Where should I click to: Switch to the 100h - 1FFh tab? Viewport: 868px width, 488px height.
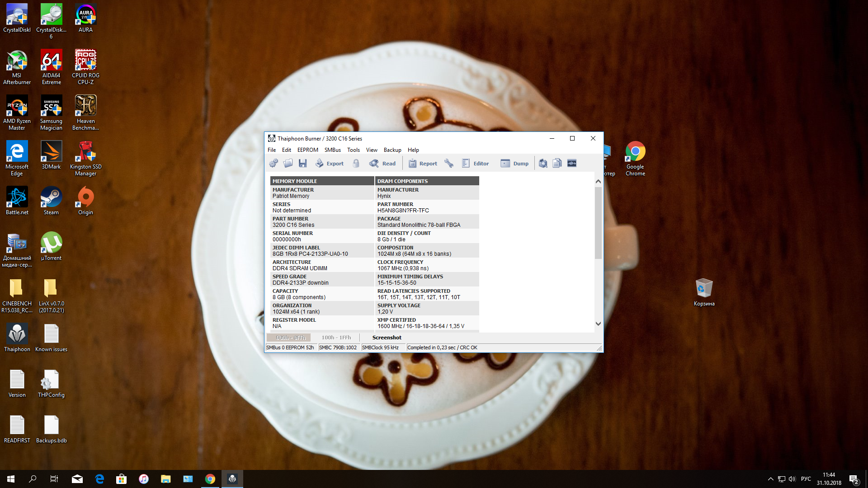coord(336,338)
